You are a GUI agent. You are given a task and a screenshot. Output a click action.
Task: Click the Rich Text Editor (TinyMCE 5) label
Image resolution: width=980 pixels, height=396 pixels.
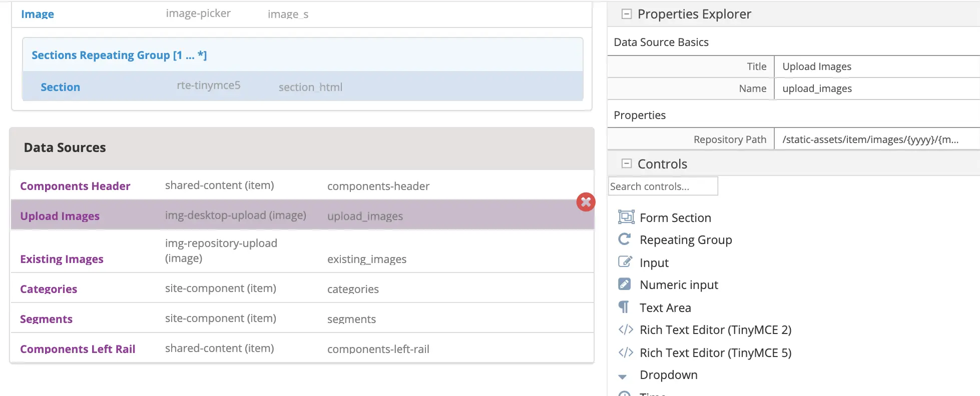[x=716, y=353]
